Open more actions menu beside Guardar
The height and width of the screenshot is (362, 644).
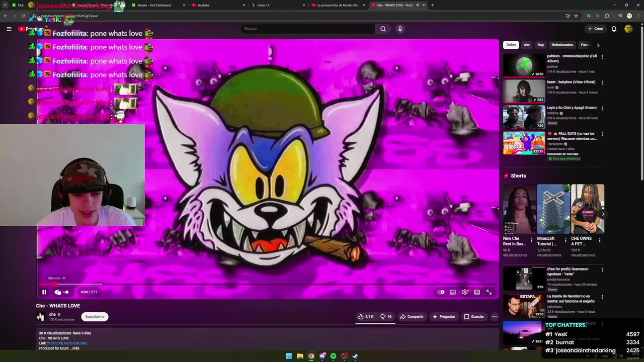pyautogui.click(x=495, y=317)
